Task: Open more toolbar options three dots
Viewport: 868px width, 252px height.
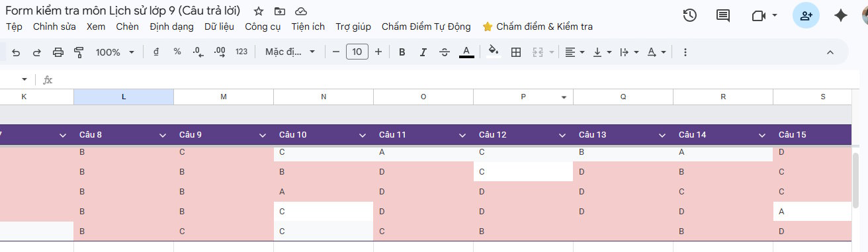Action: point(685,52)
